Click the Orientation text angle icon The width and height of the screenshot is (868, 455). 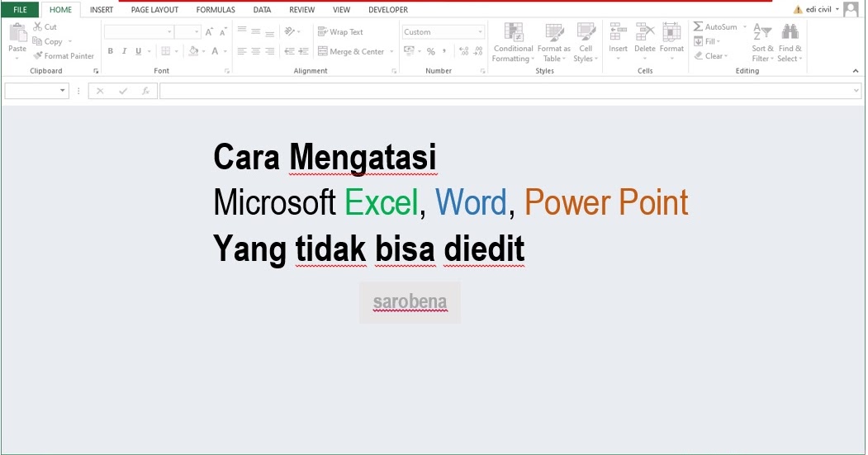[290, 31]
